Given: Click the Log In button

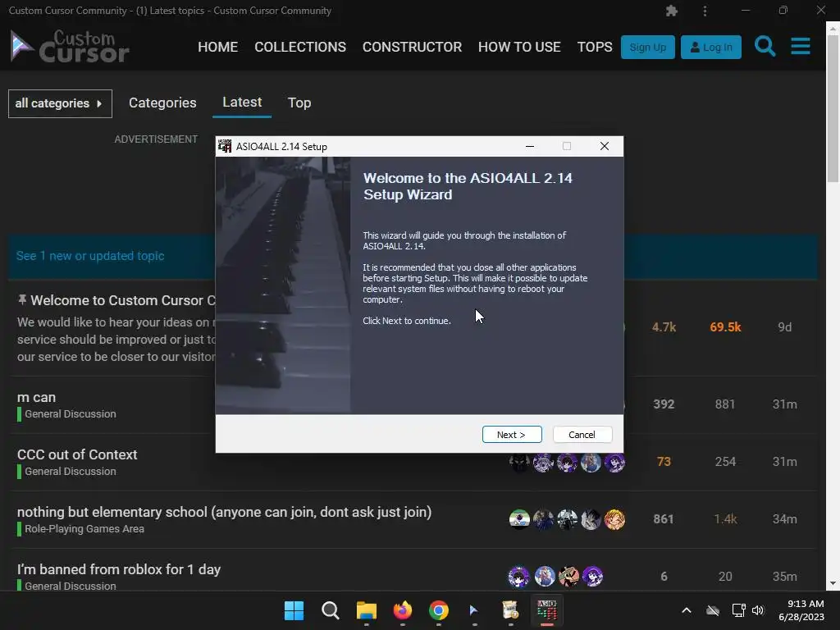Looking at the screenshot, I should [x=711, y=47].
